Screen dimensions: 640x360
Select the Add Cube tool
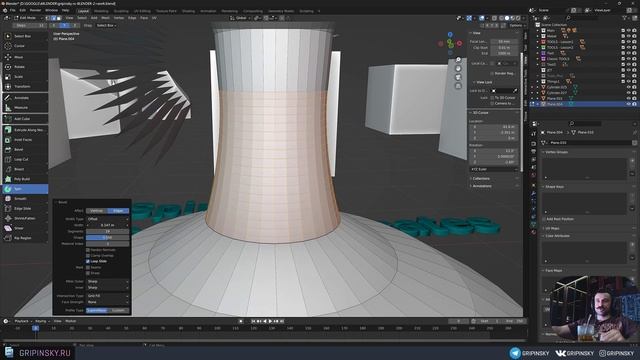click(25, 119)
